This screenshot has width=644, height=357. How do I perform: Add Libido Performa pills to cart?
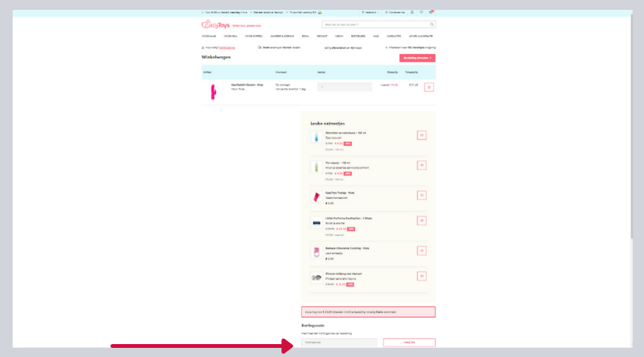coord(422,222)
